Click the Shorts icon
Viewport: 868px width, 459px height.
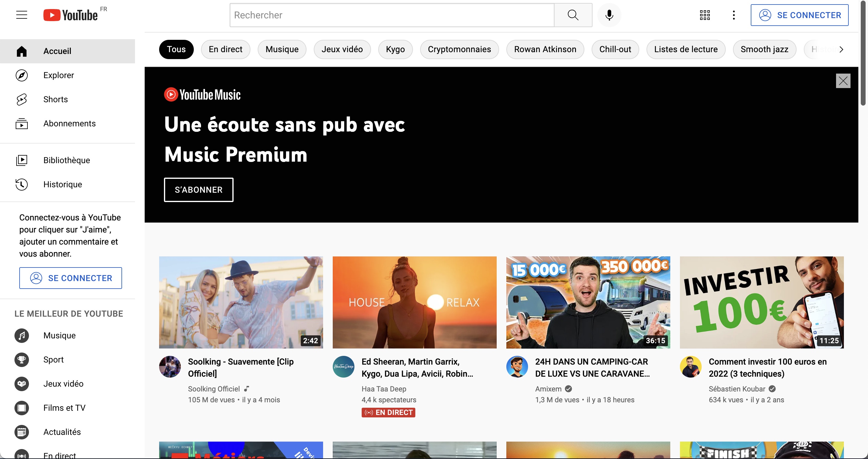coord(22,100)
